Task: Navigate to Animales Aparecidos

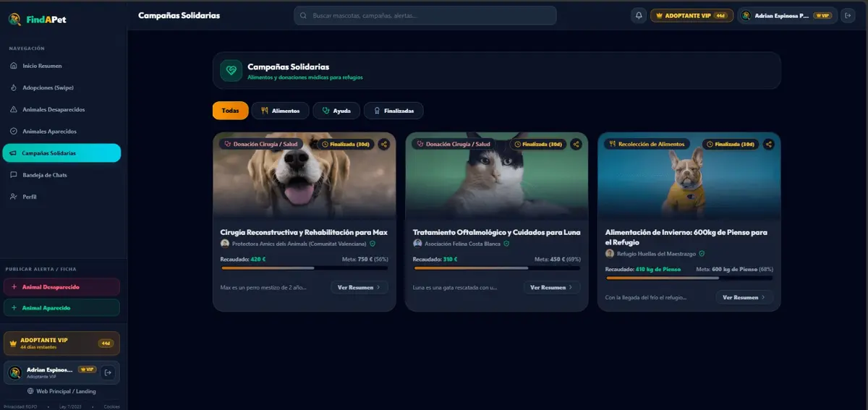Action: point(61,131)
